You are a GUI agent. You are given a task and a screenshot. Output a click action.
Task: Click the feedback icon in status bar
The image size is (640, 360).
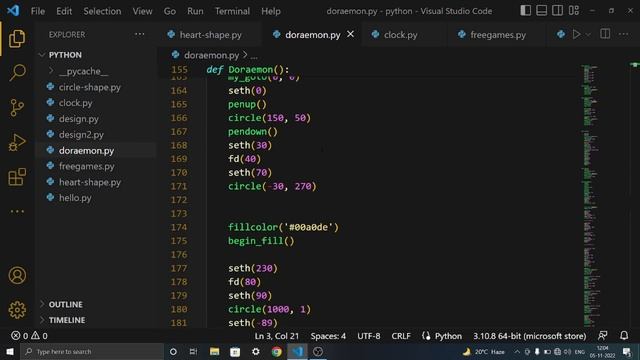tap(602, 336)
